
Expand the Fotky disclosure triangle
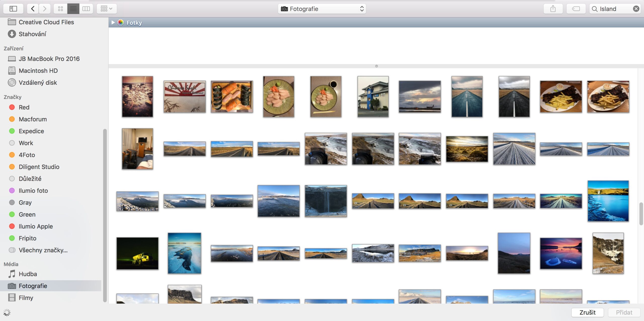tap(113, 23)
